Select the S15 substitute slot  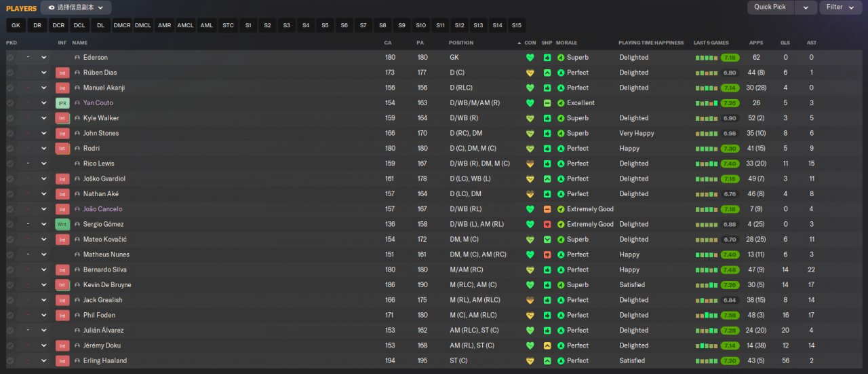517,25
